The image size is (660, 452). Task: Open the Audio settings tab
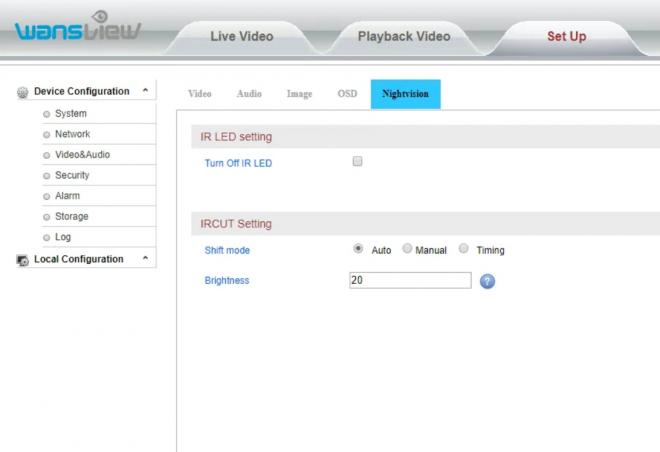(x=249, y=94)
